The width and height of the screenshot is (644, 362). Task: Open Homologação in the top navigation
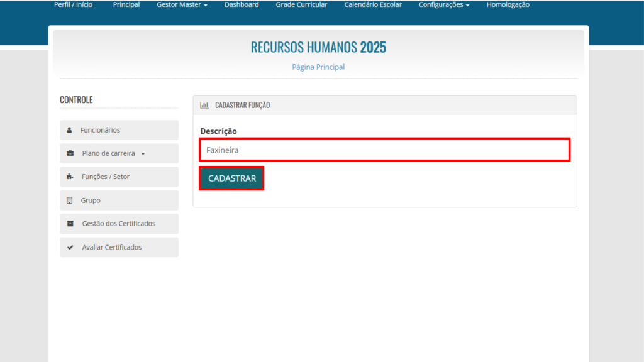click(x=508, y=4)
